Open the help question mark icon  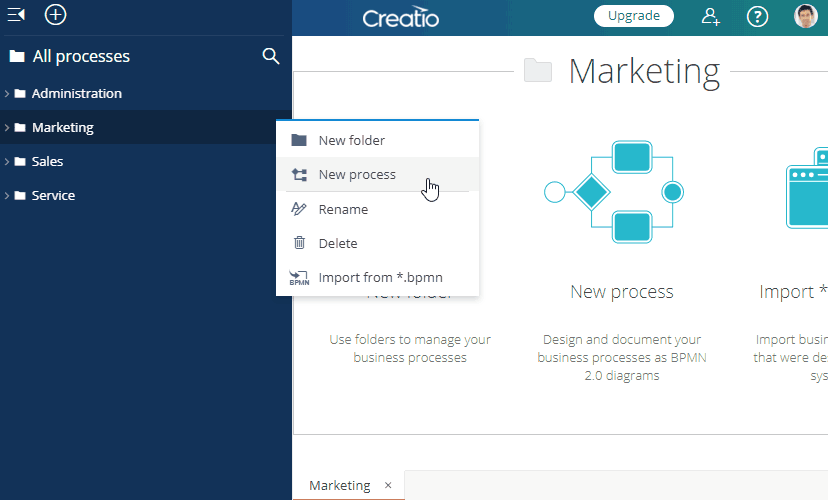pyautogui.click(x=757, y=16)
